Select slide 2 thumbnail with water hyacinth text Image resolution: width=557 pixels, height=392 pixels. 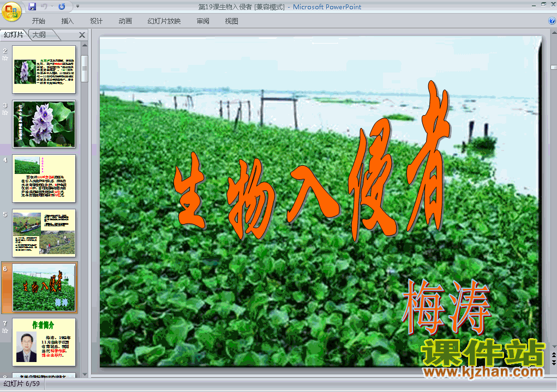coord(44,70)
